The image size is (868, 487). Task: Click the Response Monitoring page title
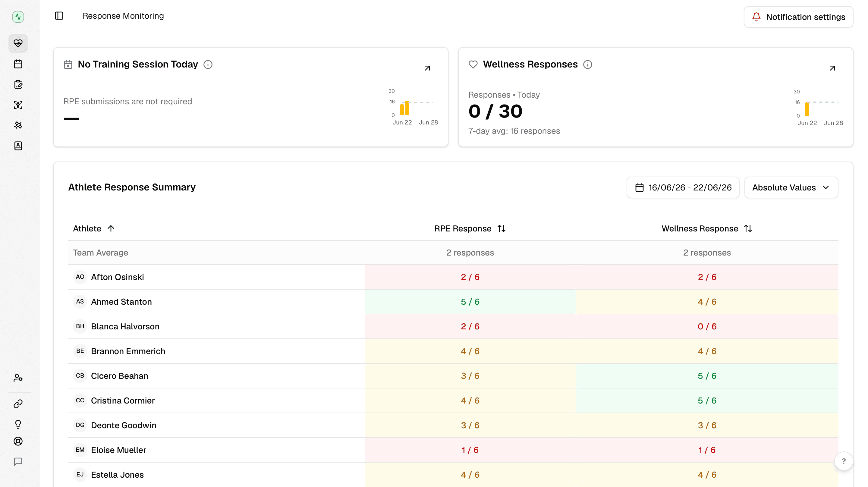123,16
